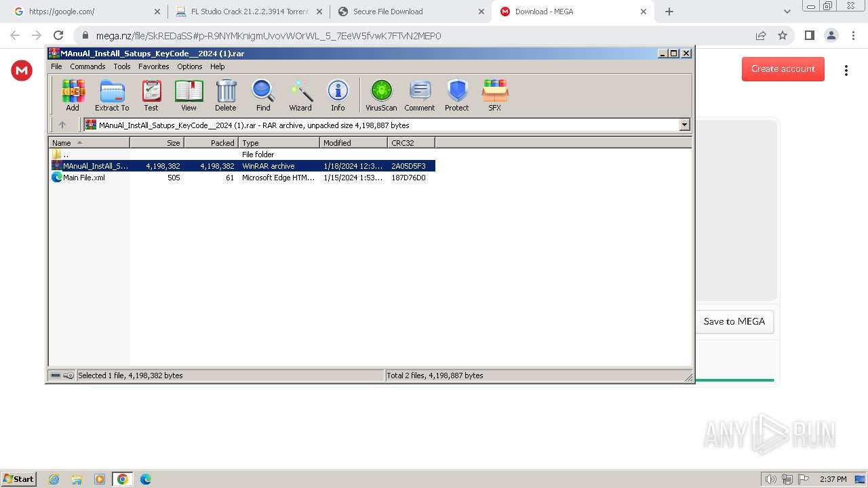Image resolution: width=868 pixels, height=488 pixels.
Task: Click the Protect shield icon
Action: point(457,95)
